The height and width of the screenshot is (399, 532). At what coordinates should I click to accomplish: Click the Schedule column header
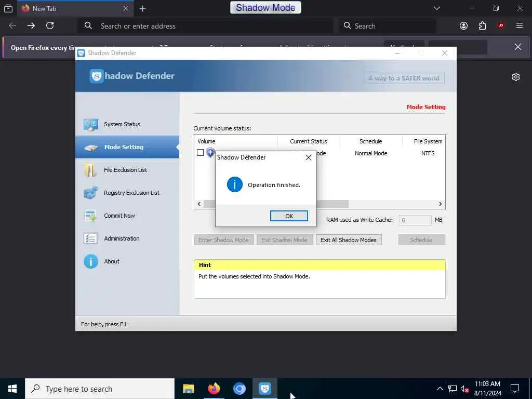click(371, 141)
